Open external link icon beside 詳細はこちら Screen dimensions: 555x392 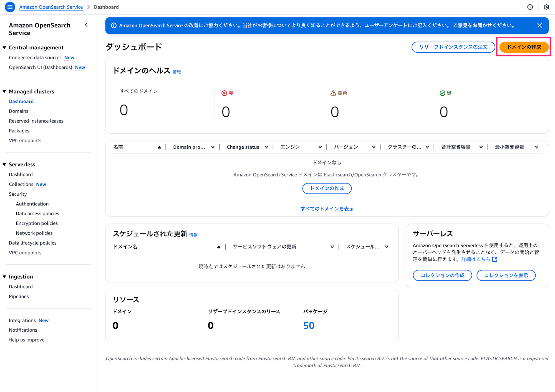[495, 259]
